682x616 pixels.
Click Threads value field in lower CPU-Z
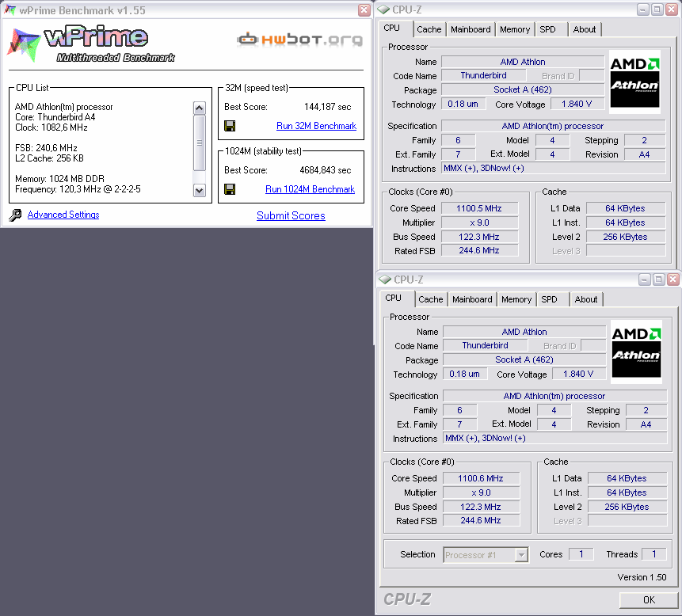click(x=653, y=554)
